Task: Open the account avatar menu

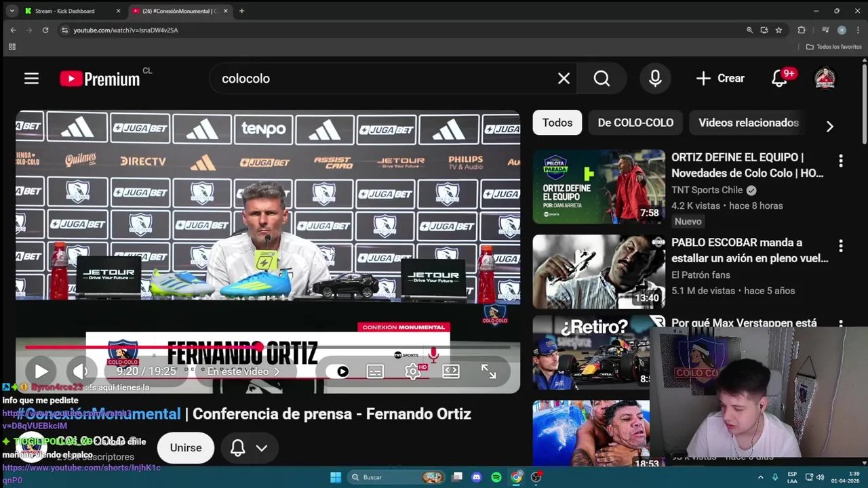Action: [825, 79]
